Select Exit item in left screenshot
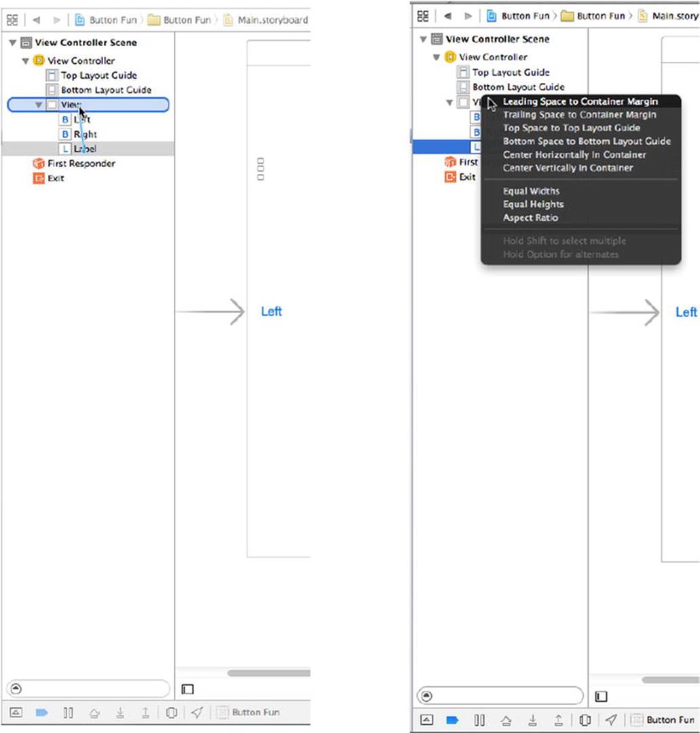Viewport: 700px width, 733px height. [x=88, y=178]
